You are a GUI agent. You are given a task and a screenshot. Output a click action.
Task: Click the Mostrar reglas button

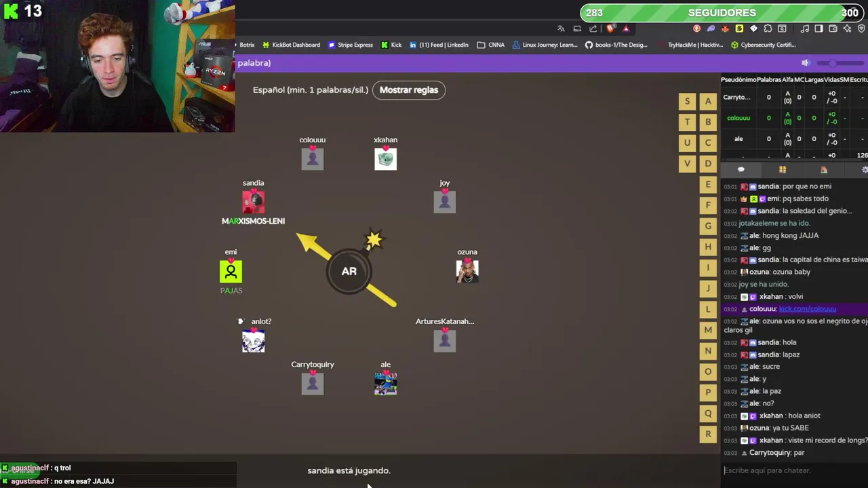click(x=409, y=89)
